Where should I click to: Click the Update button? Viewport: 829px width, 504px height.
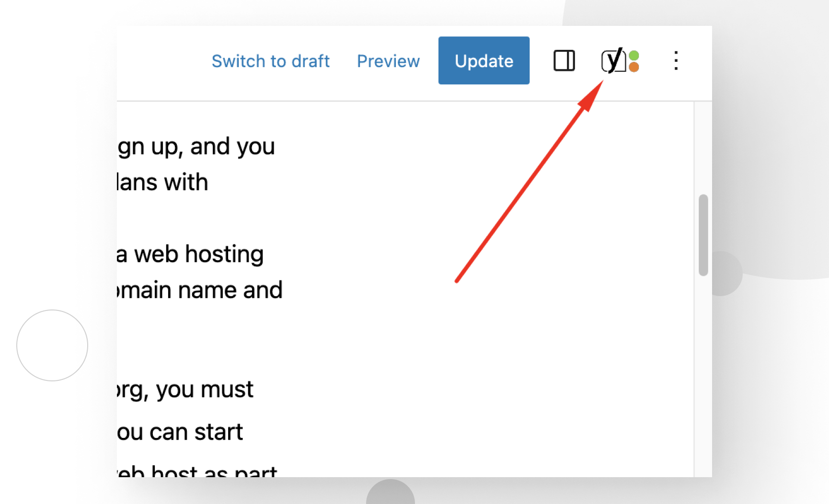coord(484,61)
